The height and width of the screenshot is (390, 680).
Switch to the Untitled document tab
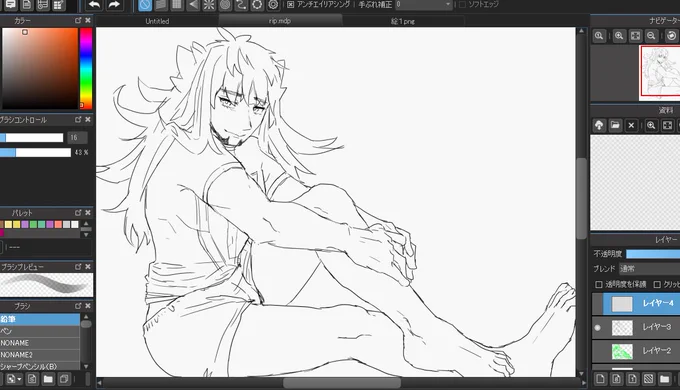click(157, 21)
